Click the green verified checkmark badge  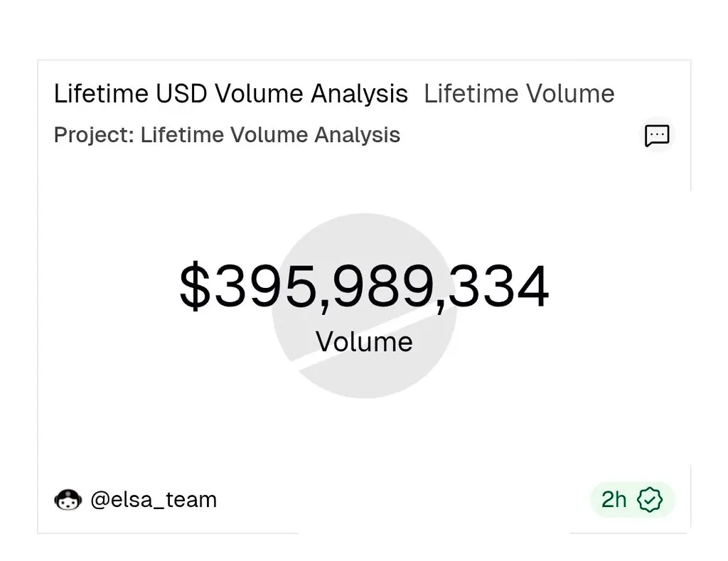point(649,500)
